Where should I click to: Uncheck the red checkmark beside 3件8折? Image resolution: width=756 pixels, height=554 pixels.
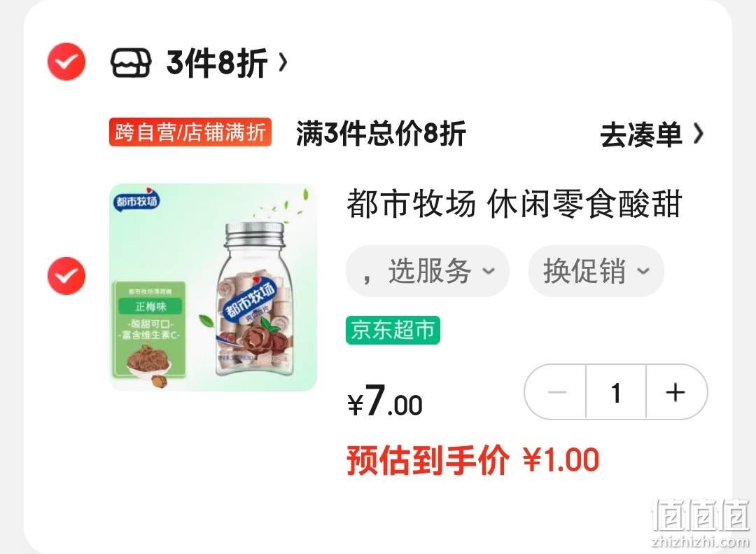(66, 62)
